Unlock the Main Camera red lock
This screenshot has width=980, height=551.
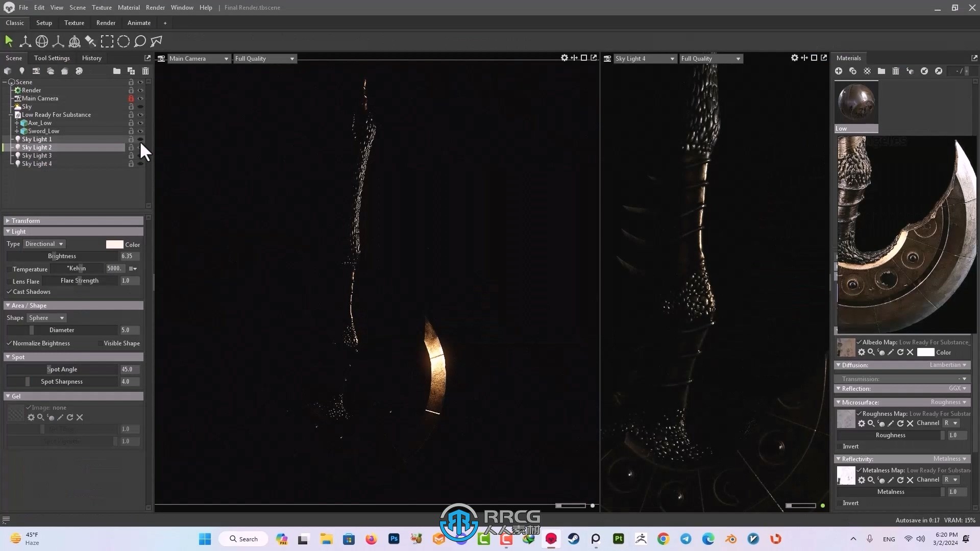click(x=131, y=98)
